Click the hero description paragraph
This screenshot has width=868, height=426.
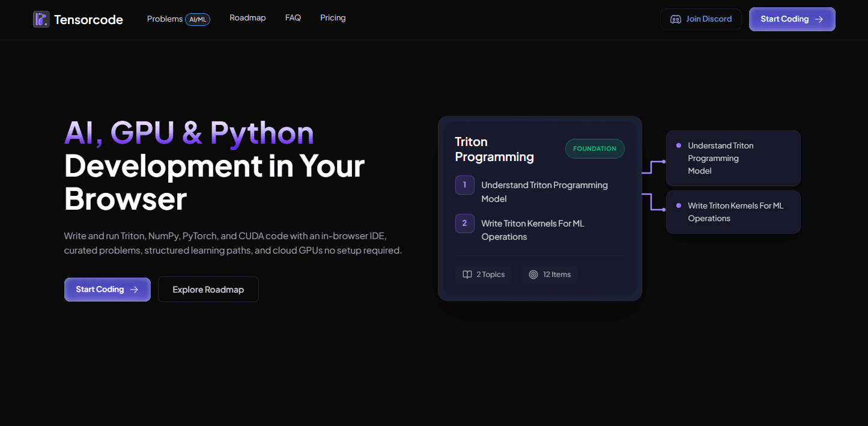[x=233, y=243]
